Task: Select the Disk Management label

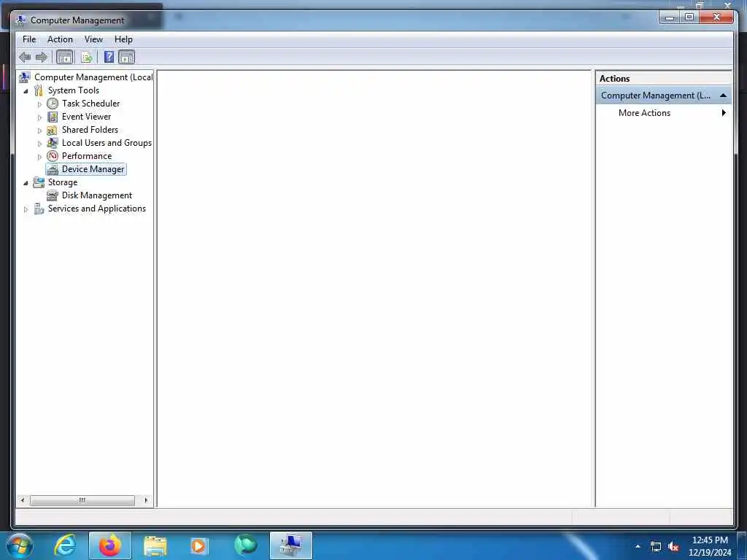Action: pos(97,195)
